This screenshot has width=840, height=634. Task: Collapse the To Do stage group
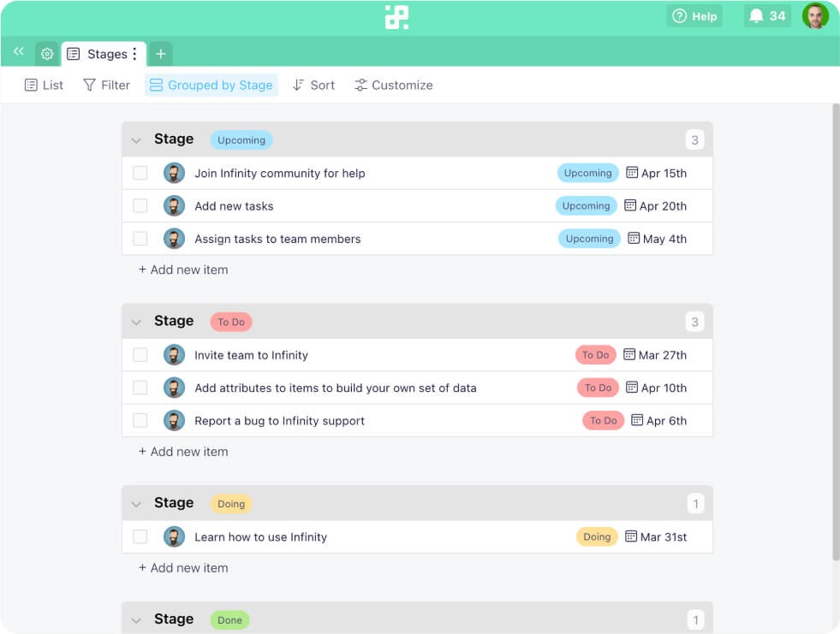[x=136, y=323]
